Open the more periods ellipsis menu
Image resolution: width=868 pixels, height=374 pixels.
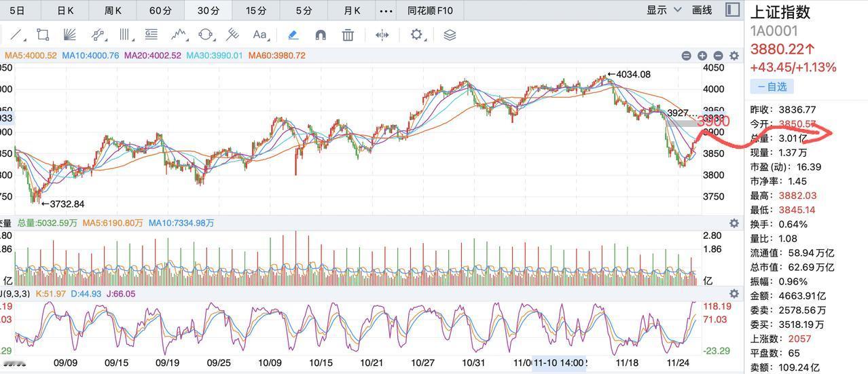(386, 10)
